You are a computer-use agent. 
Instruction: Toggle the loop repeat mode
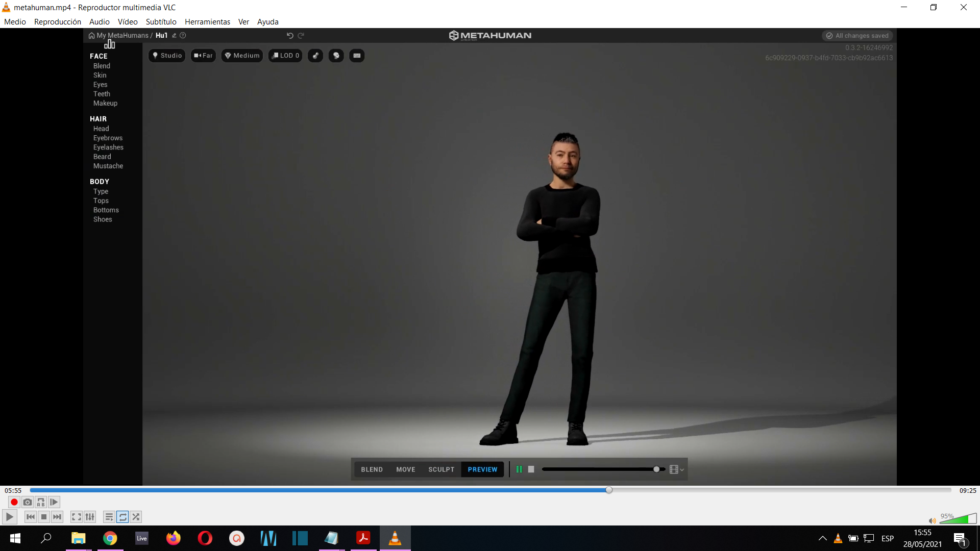click(x=122, y=517)
